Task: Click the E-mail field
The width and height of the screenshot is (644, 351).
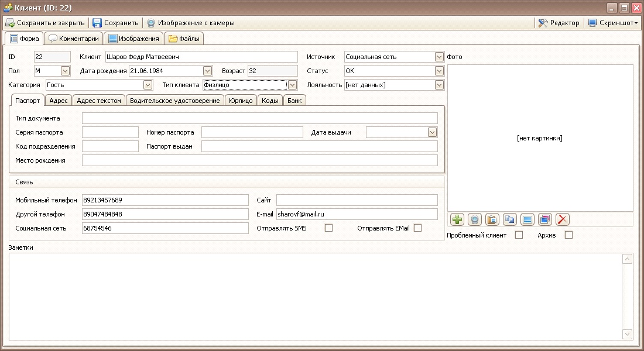Action: point(357,214)
